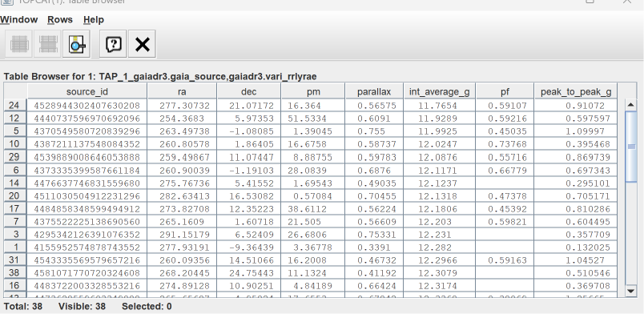Click peak_to_peak_g cell 1.04527

click(576, 260)
